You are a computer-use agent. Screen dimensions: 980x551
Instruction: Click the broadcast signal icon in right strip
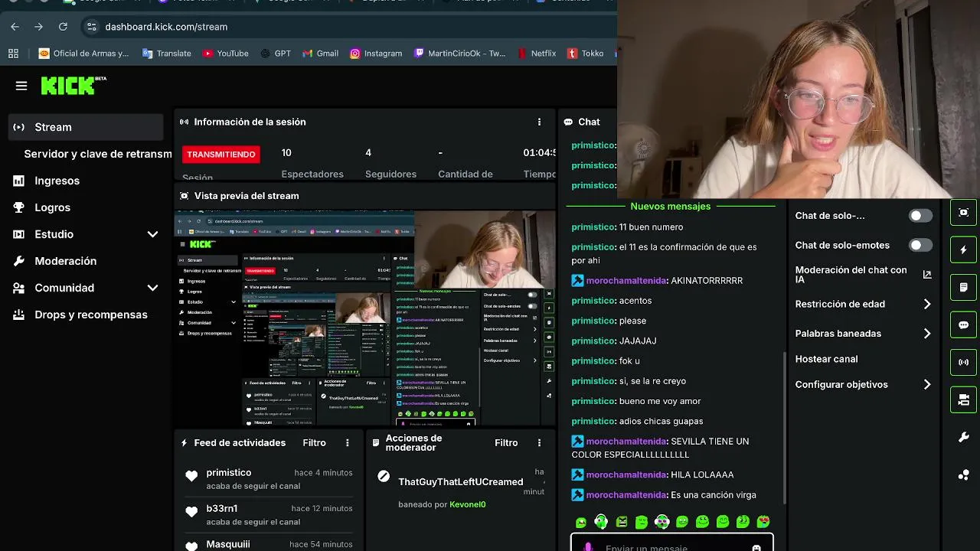tap(963, 362)
